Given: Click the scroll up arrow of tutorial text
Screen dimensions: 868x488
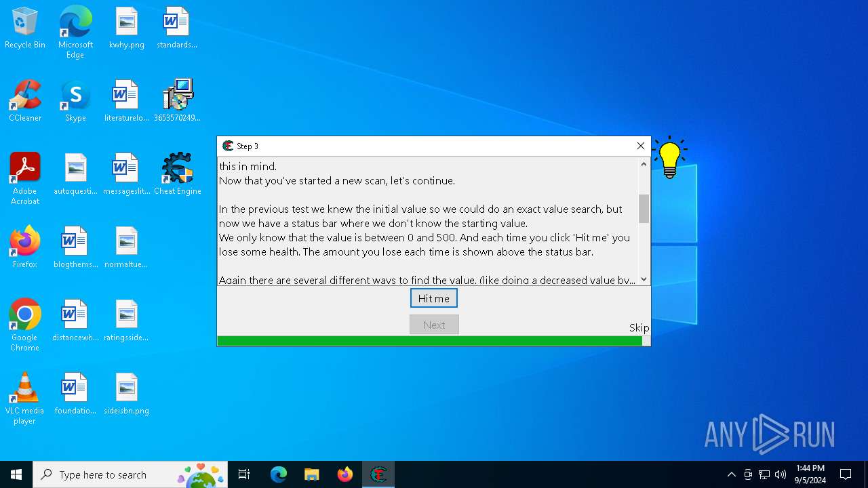Looking at the screenshot, I should (x=644, y=164).
